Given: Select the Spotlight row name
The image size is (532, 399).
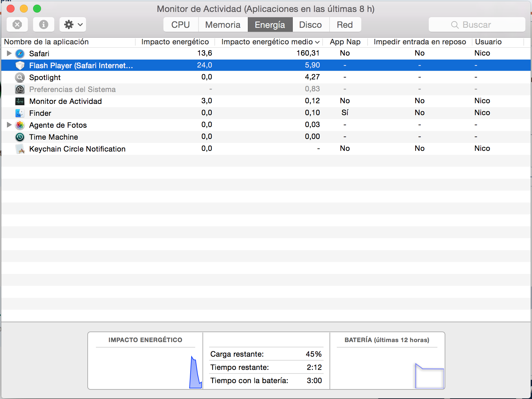Looking at the screenshot, I should pos(45,77).
